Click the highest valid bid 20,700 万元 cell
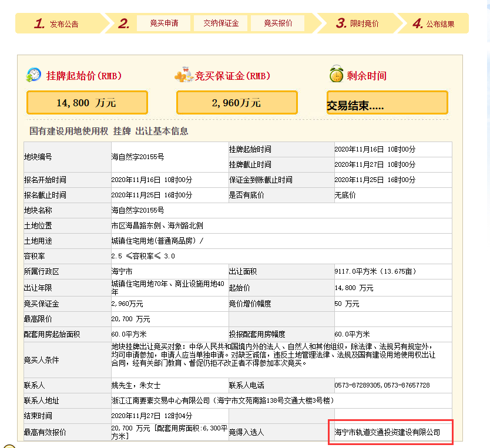This screenshot has height=448, width=490. pos(169,432)
